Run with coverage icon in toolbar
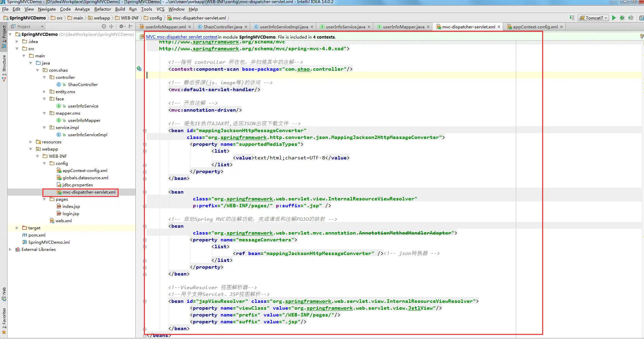644x339 pixels. 631,18
